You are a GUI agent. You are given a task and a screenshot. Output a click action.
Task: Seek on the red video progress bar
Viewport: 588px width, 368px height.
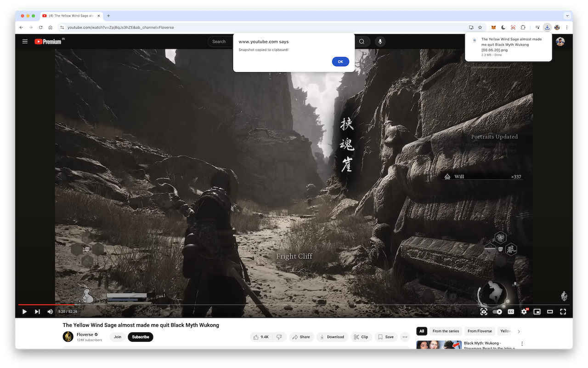[x=294, y=305]
